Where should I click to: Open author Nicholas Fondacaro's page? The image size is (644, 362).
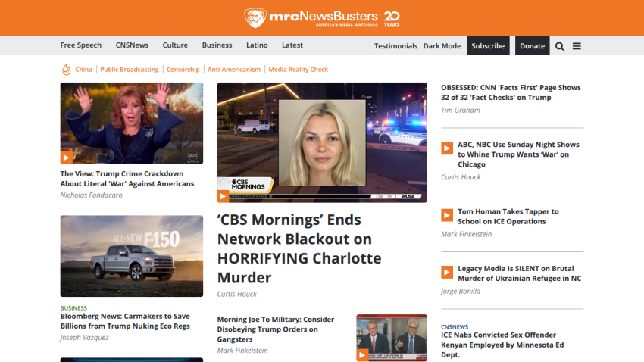click(x=91, y=195)
